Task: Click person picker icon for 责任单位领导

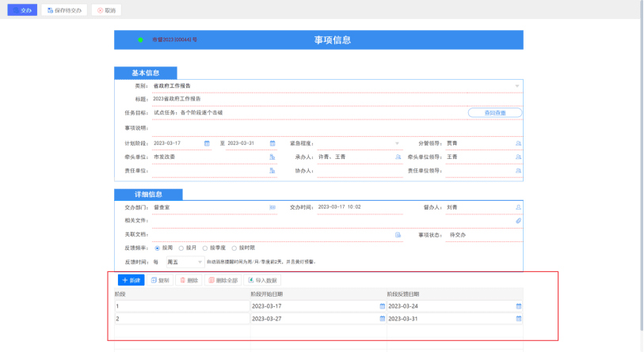Action: tap(518, 171)
